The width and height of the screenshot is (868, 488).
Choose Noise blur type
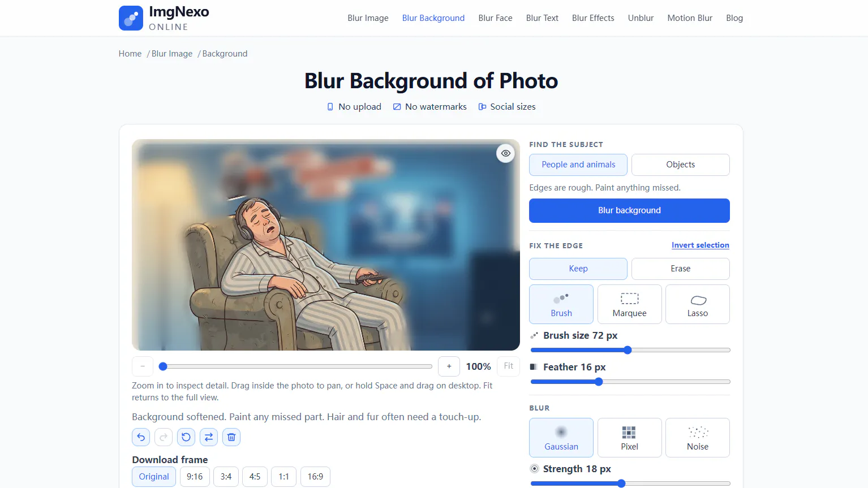[698, 438]
